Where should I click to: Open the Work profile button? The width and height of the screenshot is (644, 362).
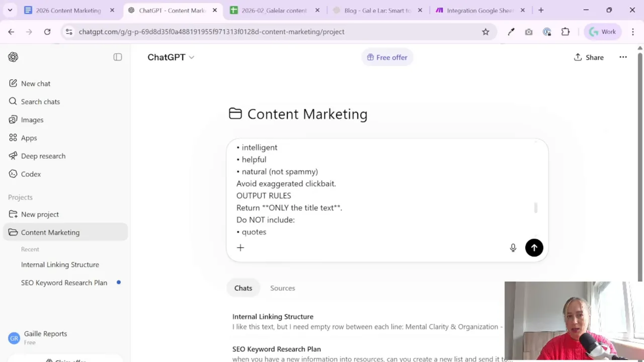603,32
